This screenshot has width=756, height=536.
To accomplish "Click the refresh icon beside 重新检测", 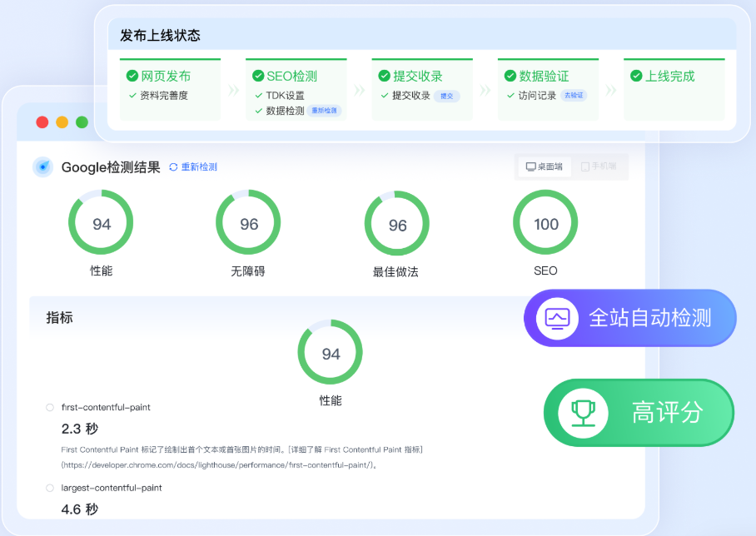I will point(173,167).
